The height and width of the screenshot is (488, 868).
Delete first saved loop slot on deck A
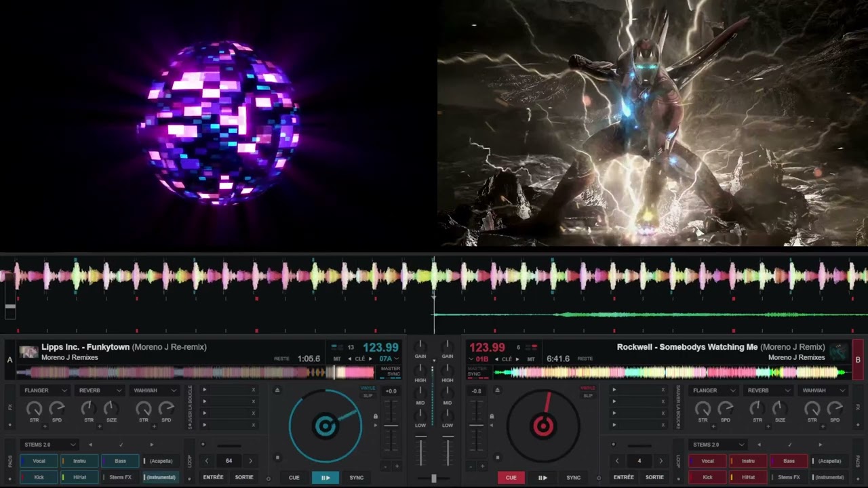[254, 390]
